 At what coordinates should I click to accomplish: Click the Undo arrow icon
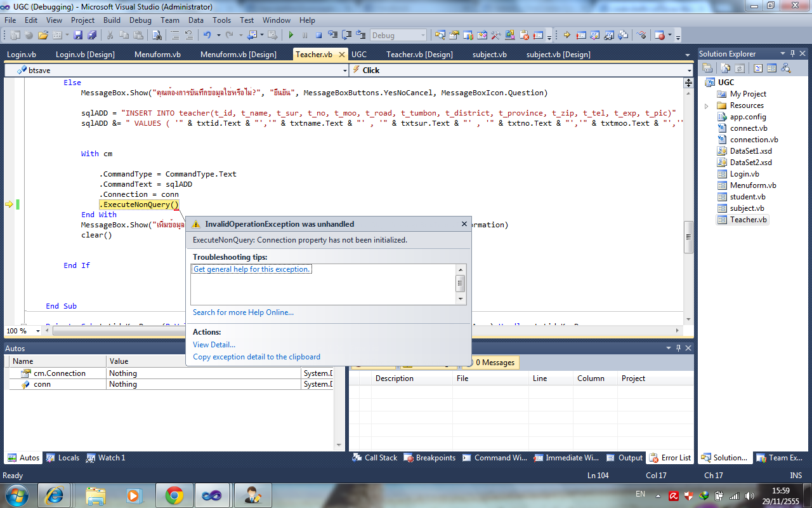coord(207,36)
